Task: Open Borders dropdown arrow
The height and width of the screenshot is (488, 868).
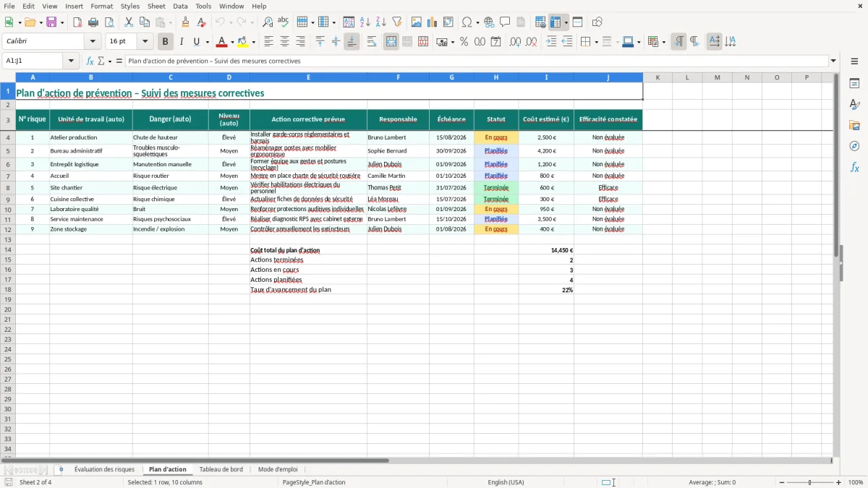Action: coord(595,42)
